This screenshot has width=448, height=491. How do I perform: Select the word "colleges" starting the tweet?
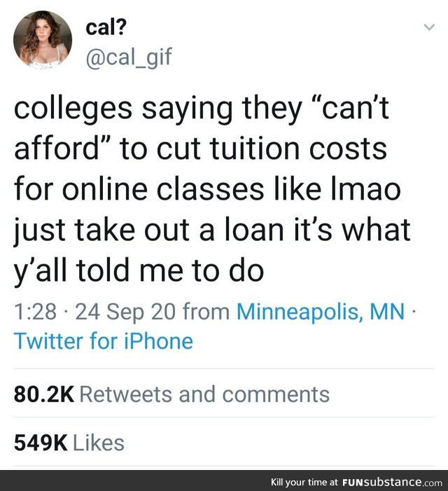tap(73, 109)
